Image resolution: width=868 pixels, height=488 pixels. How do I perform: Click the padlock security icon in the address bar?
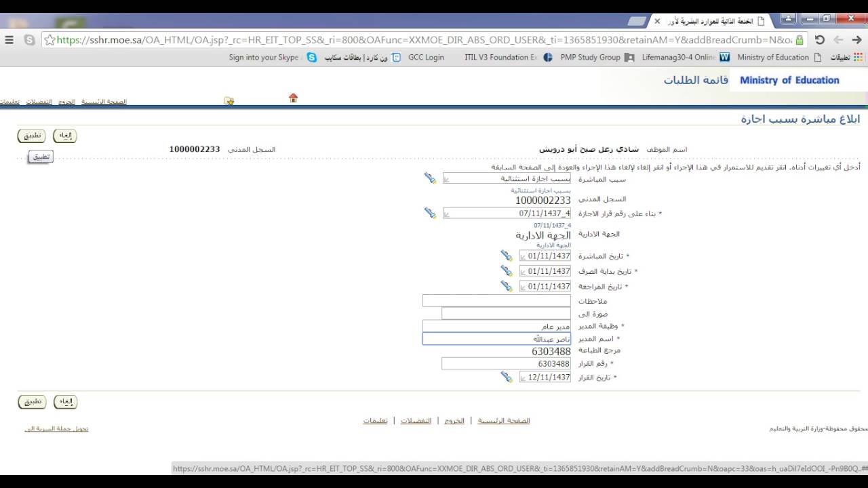[x=799, y=40]
